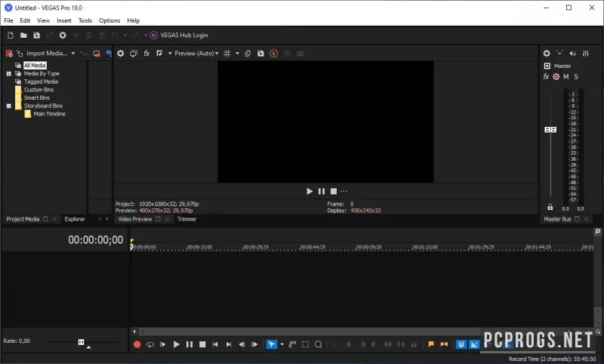
Task: Select the Smart Bins folder
Action: pos(36,98)
